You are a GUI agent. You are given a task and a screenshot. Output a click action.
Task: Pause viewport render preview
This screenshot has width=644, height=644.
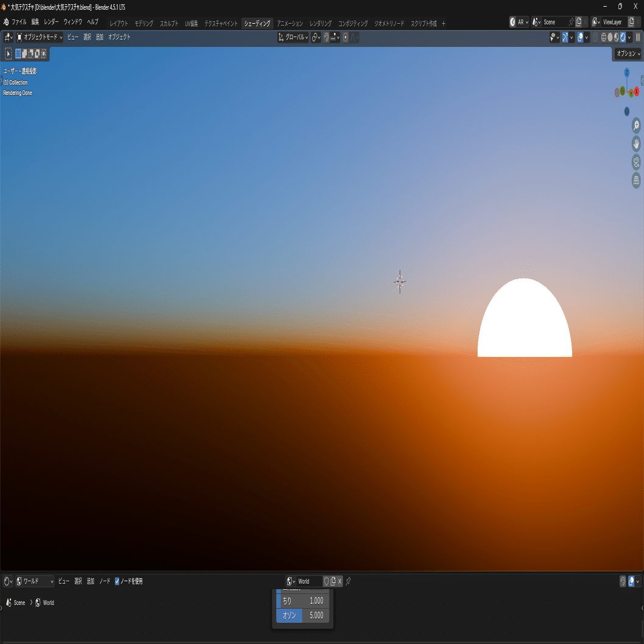click(x=638, y=37)
